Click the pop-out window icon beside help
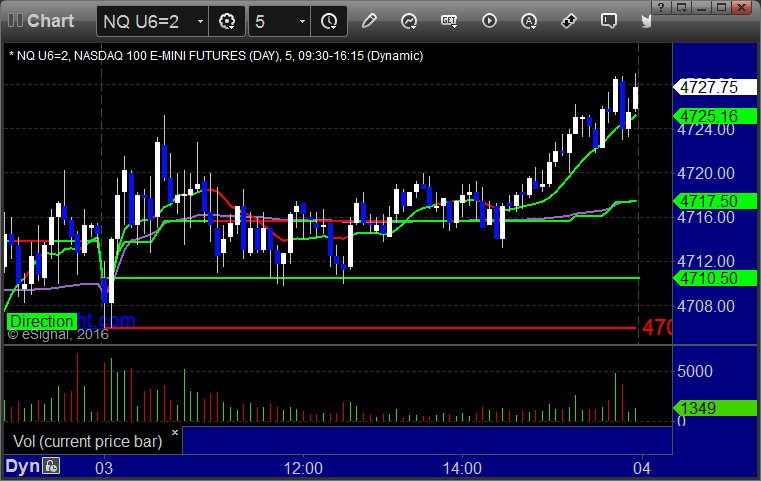Image resolution: width=761 pixels, height=481 pixels. tap(682, 7)
